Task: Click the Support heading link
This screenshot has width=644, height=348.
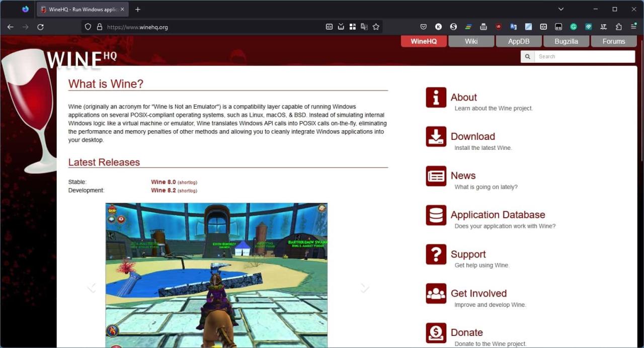Action: 468,254
